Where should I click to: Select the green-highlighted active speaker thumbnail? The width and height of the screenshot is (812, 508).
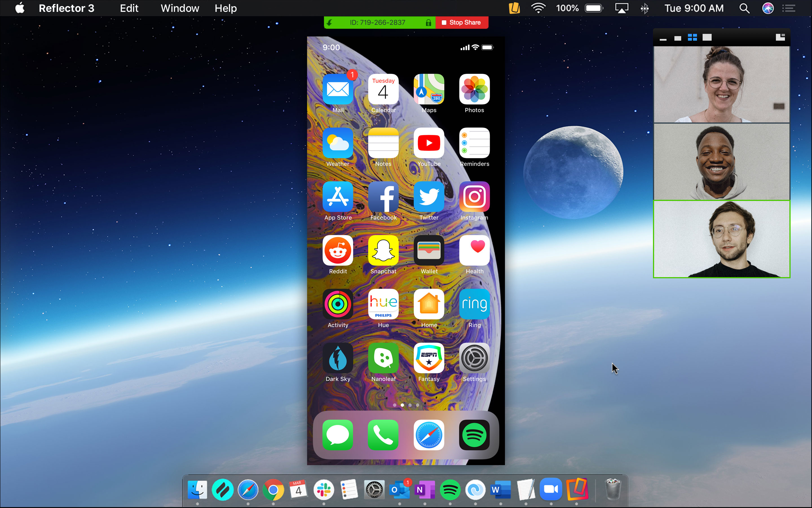721,239
